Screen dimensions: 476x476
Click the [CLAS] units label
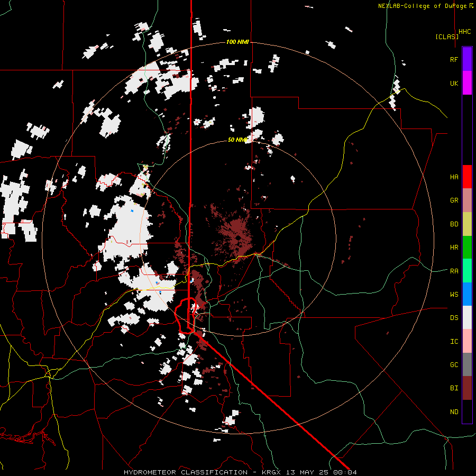(x=447, y=36)
